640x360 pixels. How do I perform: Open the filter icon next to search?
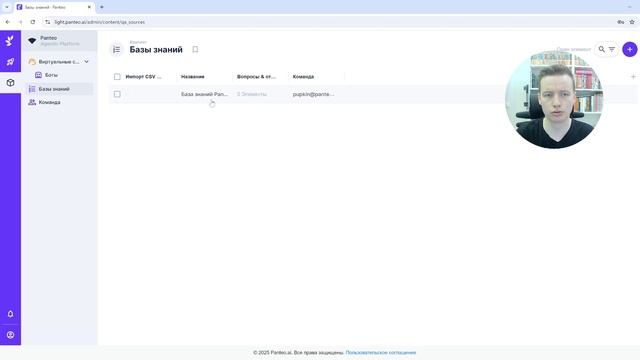pyautogui.click(x=611, y=49)
